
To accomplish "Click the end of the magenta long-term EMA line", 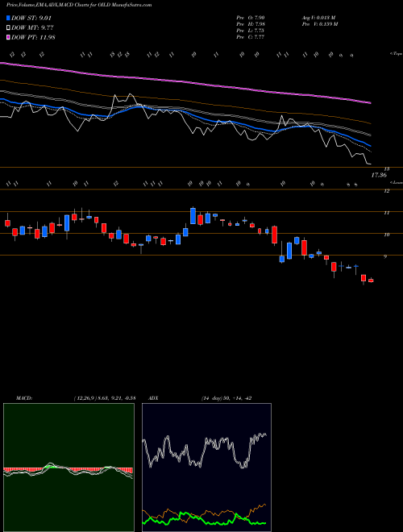I will pos(370,102).
